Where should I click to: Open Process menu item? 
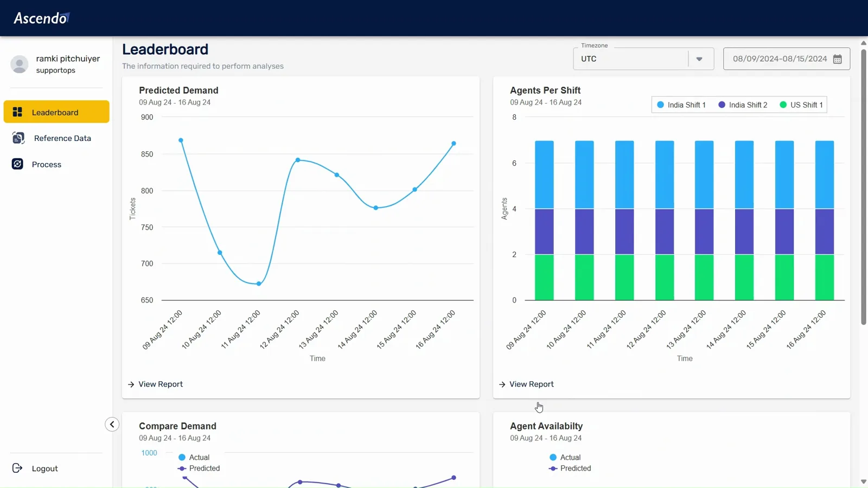[56, 164]
